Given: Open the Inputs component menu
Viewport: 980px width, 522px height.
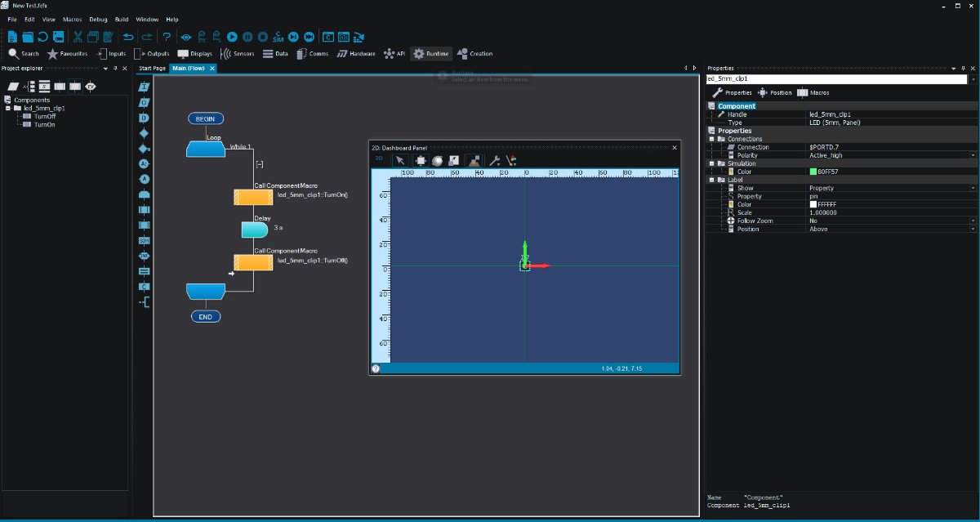Looking at the screenshot, I should pyautogui.click(x=111, y=54).
